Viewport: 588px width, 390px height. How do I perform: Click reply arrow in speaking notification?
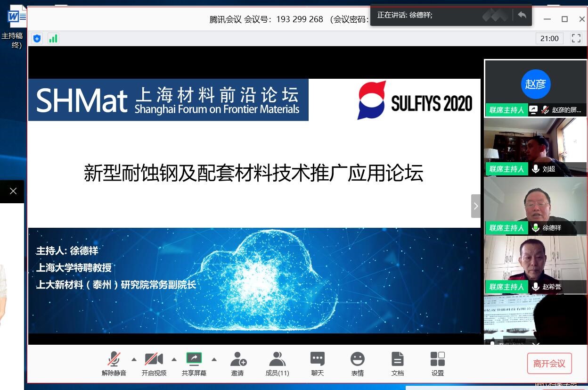[522, 15]
